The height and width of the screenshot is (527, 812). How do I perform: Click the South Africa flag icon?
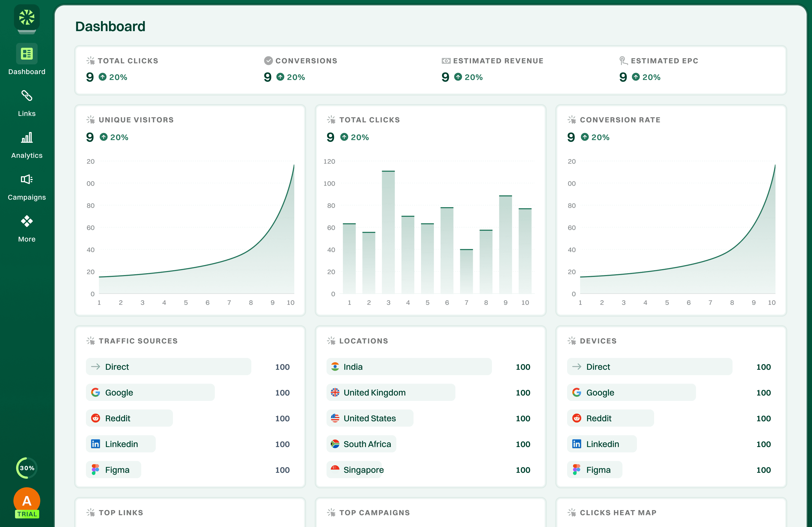pos(335,444)
